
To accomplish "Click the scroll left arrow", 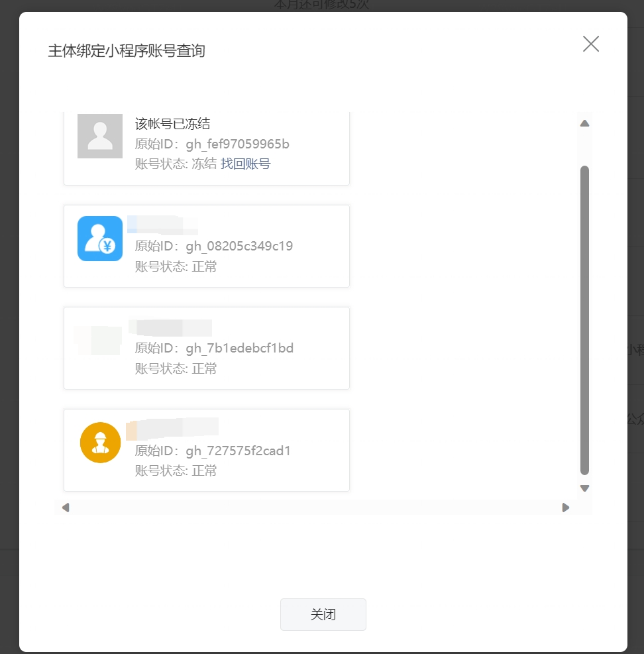I will tap(66, 508).
